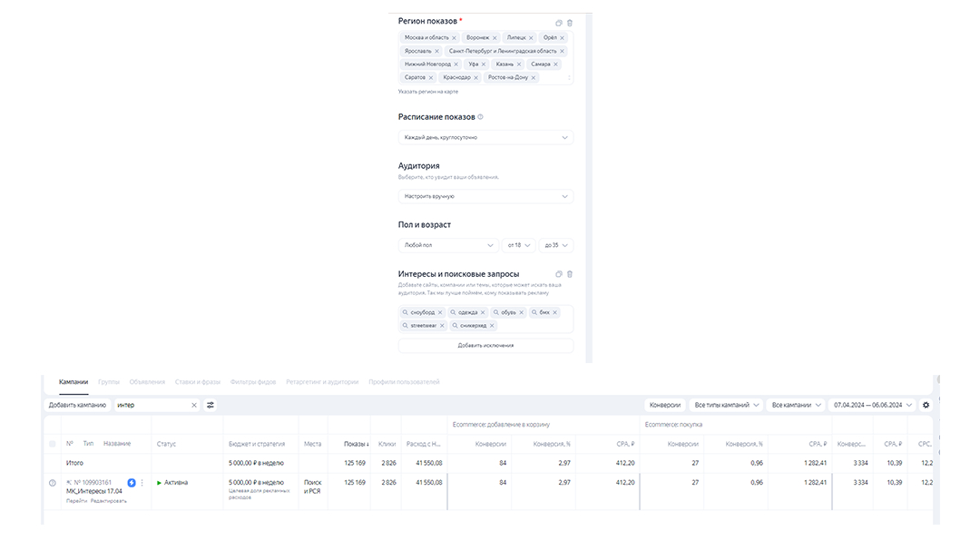Open the Расписание показов schedule dropdown
This screenshot has width=980, height=551.
[x=485, y=138]
